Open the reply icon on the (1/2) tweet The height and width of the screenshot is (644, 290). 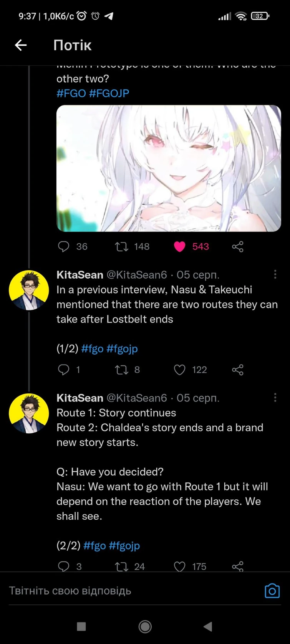[64, 370]
